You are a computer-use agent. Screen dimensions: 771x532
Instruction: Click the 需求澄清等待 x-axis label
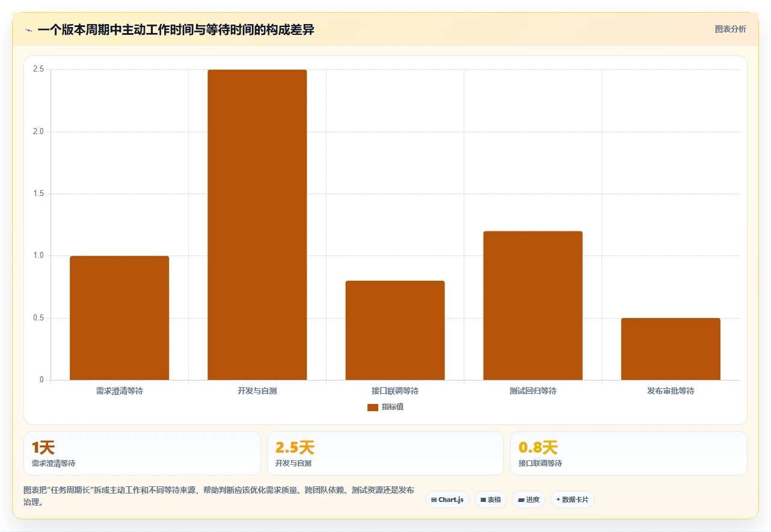[119, 391]
